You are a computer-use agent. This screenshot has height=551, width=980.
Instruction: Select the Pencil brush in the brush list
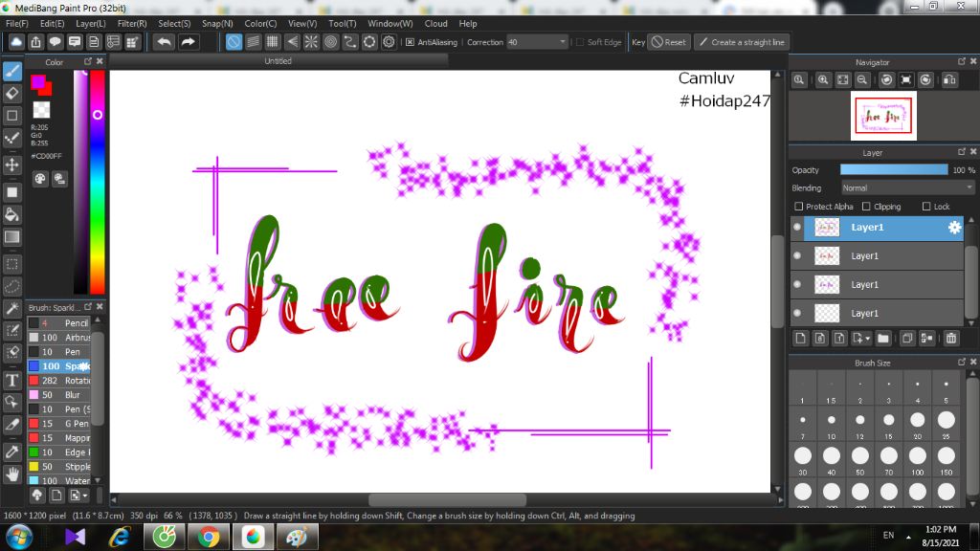(59, 323)
